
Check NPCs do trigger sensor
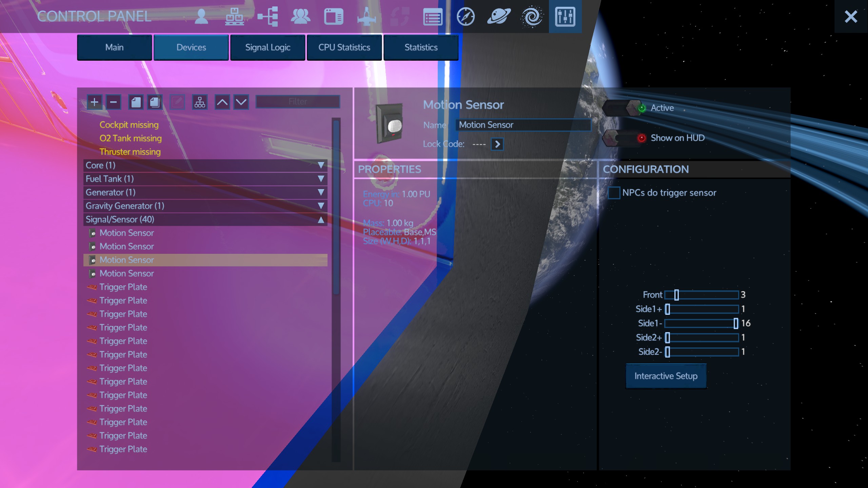[614, 193]
